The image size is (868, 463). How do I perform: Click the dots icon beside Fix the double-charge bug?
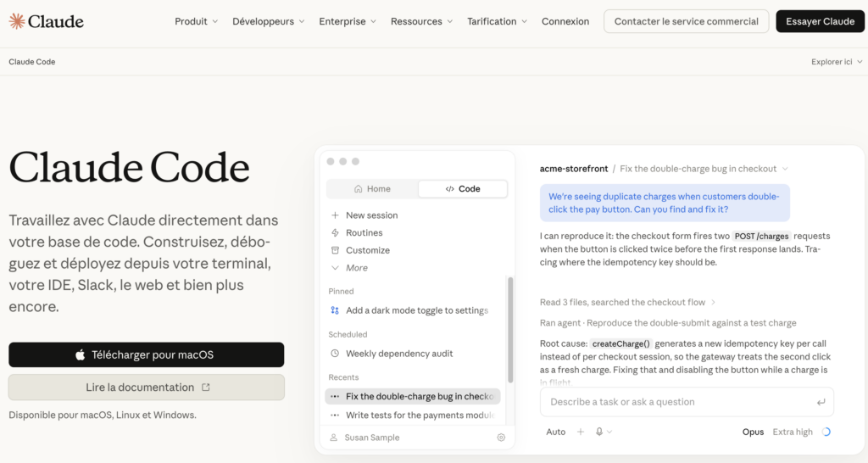(335, 397)
